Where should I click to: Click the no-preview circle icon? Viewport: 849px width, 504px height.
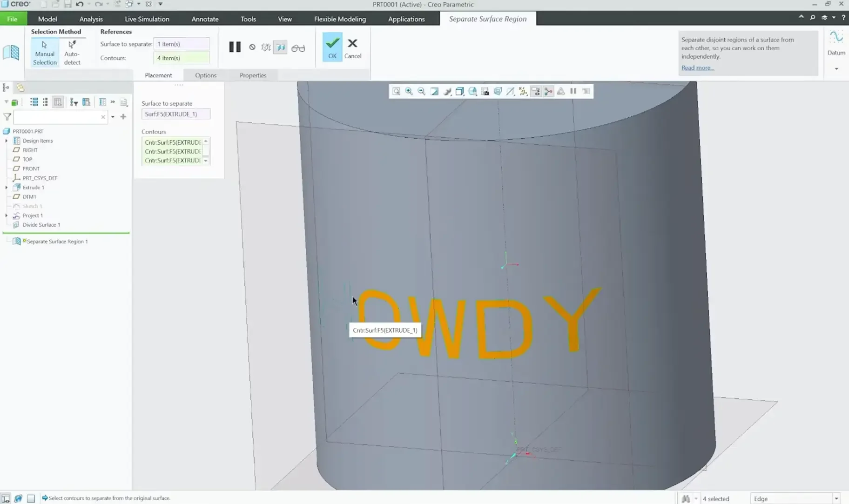coord(252,47)
